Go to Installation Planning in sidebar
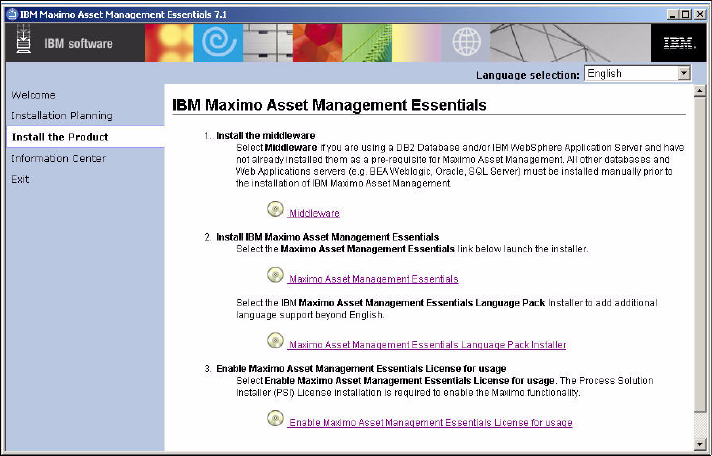This screenshot has width=712, height=456. point(62,116)
